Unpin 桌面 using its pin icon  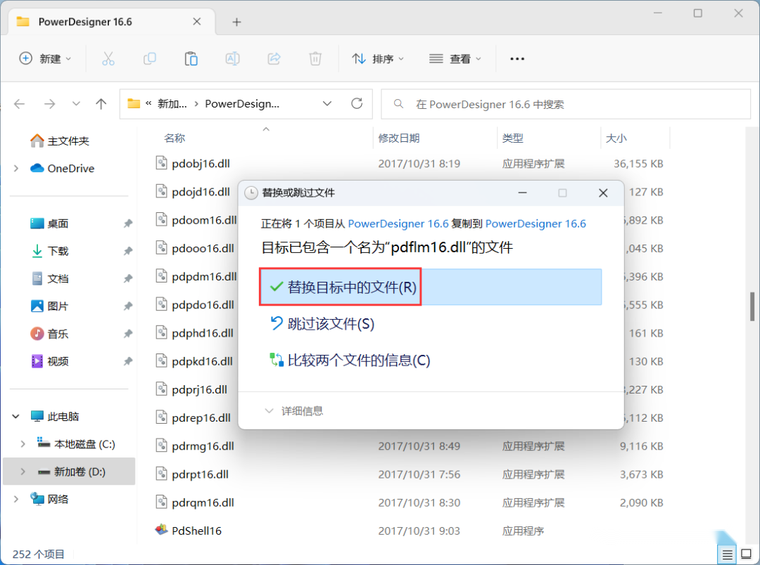tap(127, 223)
